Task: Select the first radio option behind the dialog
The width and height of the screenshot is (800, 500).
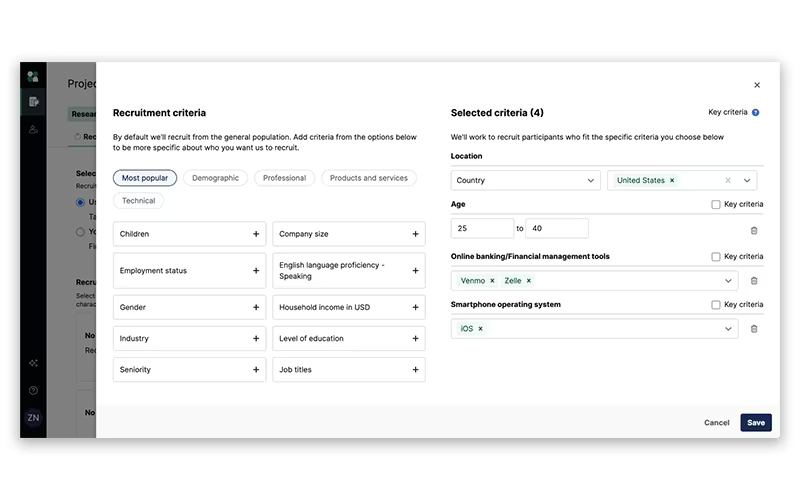Action: [x=80, y=202]
